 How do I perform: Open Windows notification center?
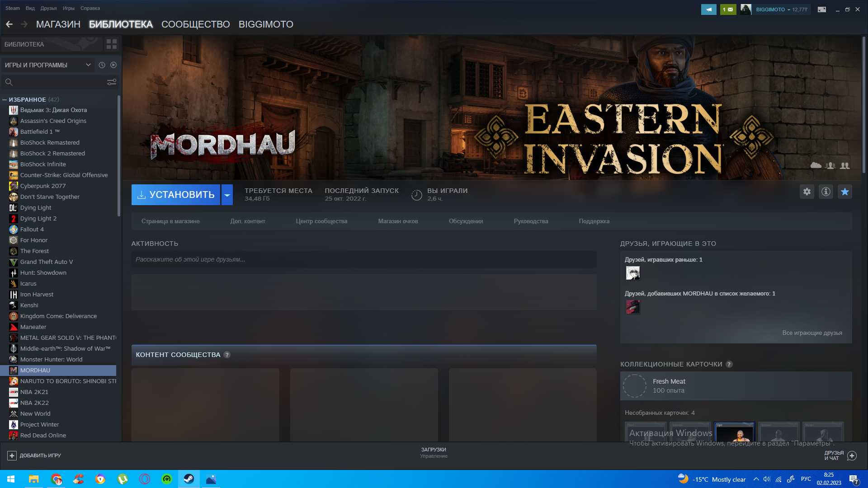pyautogui.click(x=854, y=479)
